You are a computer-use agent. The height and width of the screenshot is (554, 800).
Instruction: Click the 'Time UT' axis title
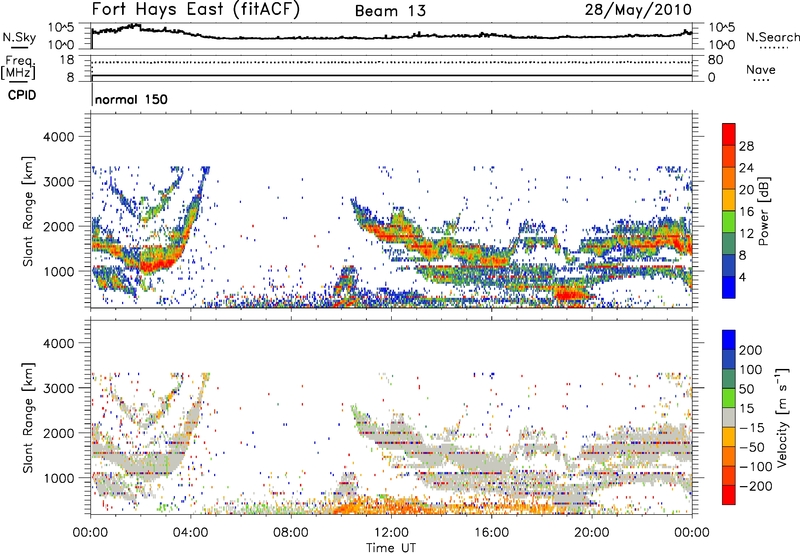tap(391, 547)
